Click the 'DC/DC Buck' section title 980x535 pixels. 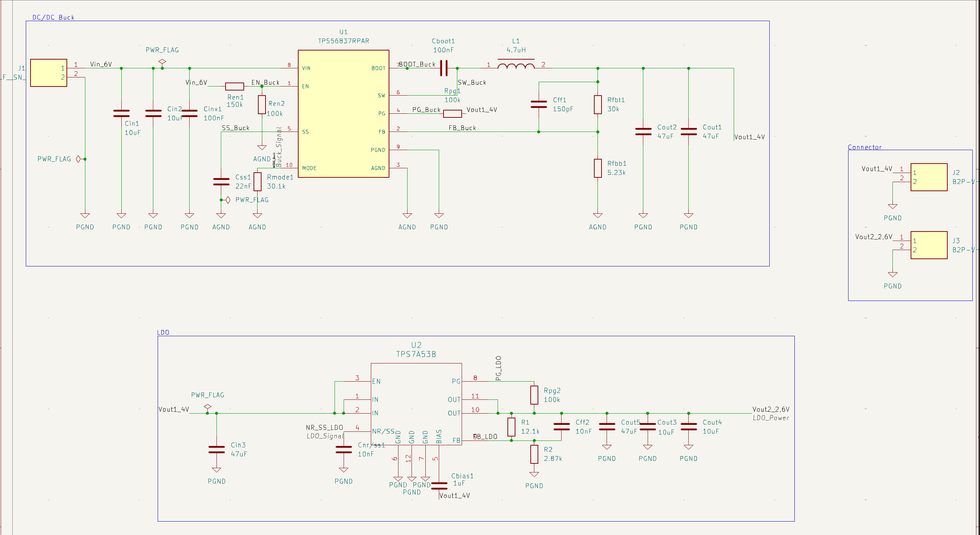click(53, 17)
